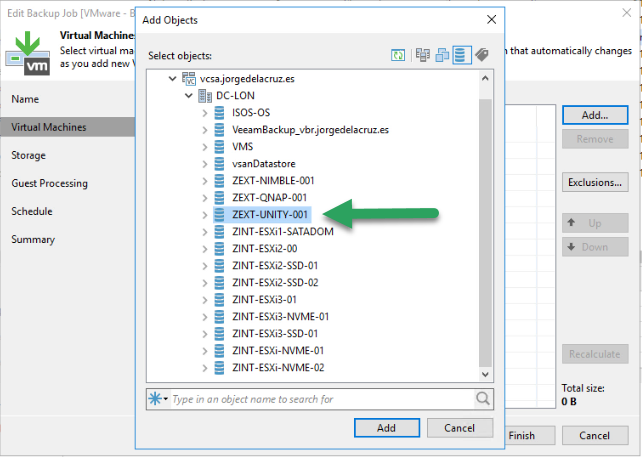Click the datastore icon beside ZINT-ESXi-NVME-02
The image size is (642, 457).
219,368
